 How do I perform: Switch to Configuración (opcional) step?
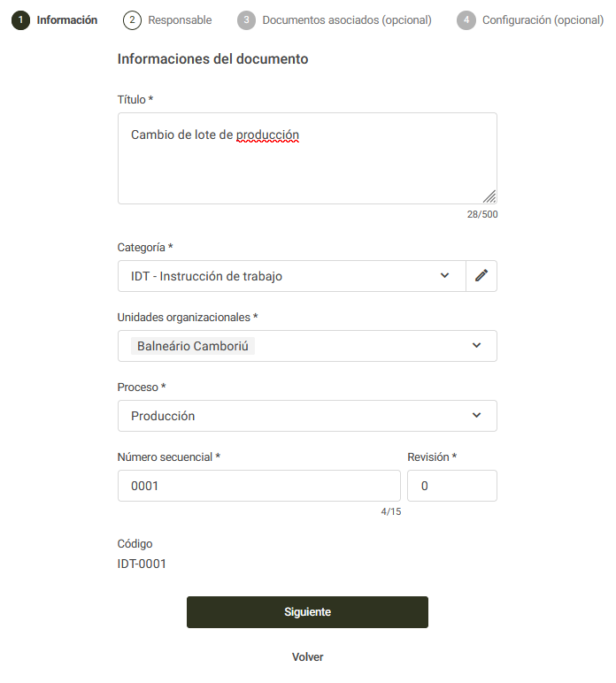coord(543,20)
